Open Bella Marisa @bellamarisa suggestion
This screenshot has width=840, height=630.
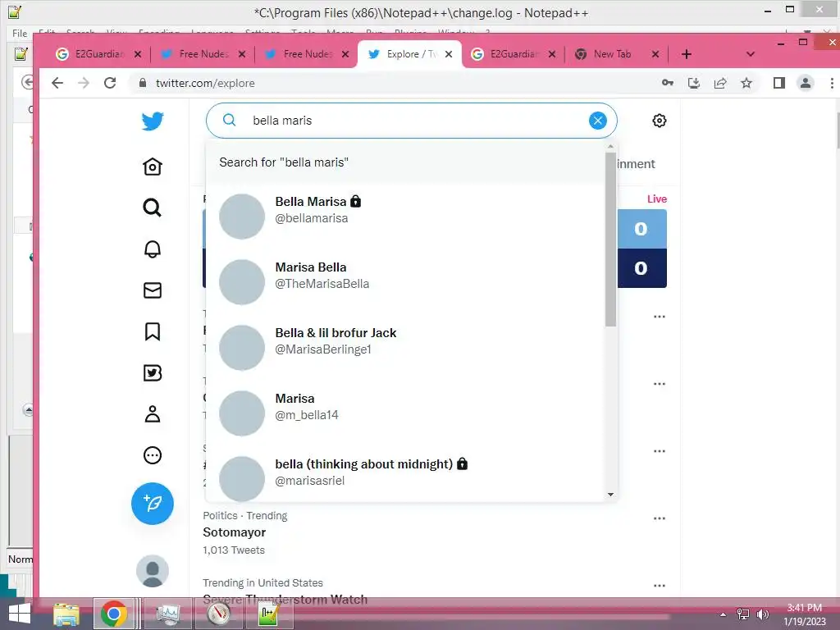tap(405, 216)
